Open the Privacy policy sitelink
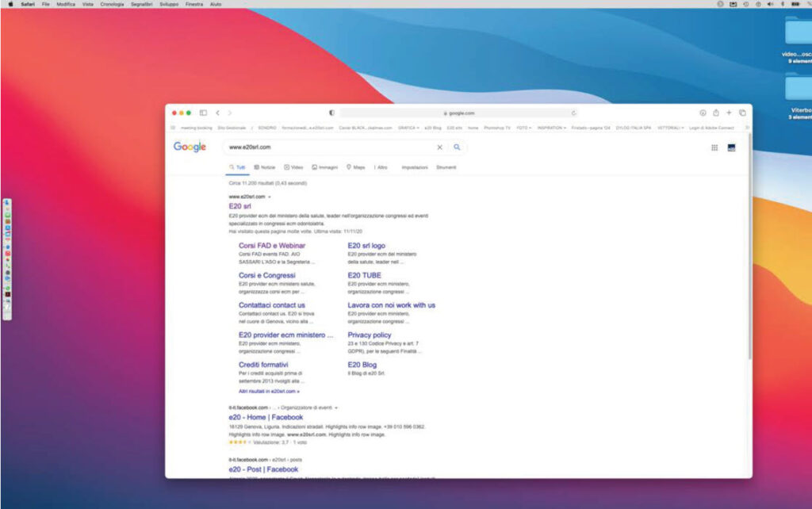 point(370,335)
